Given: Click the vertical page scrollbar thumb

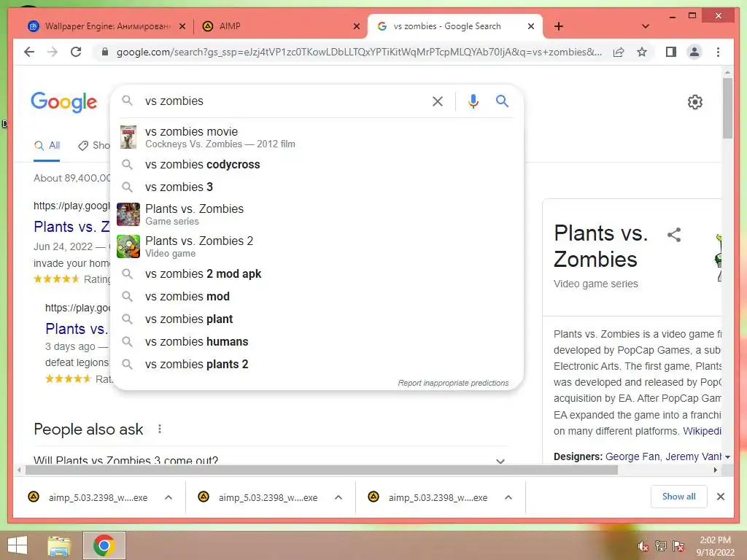Looking at the screenshot, I should (727, 108).
